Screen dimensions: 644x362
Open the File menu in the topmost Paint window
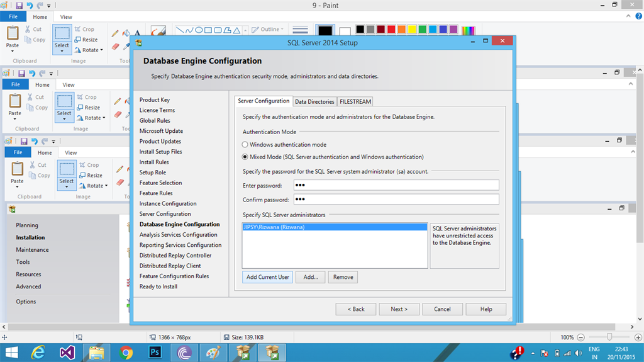click(x=13, y=16)
